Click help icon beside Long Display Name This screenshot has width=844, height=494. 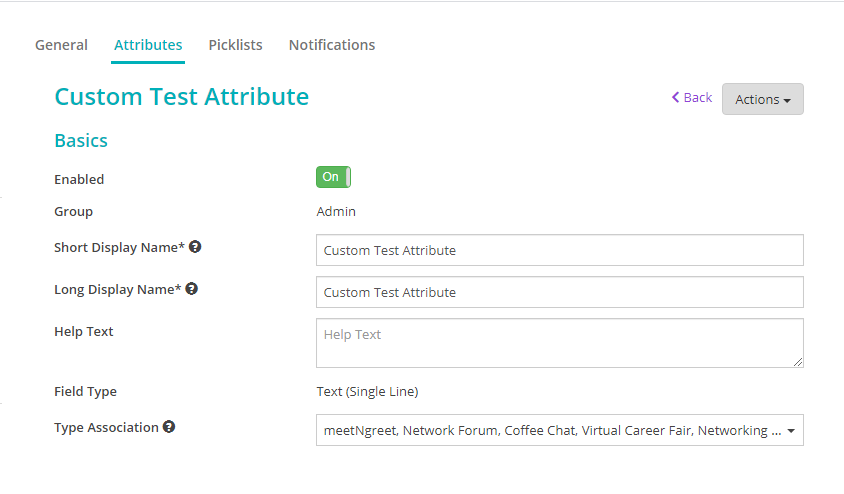pos(192,289)
